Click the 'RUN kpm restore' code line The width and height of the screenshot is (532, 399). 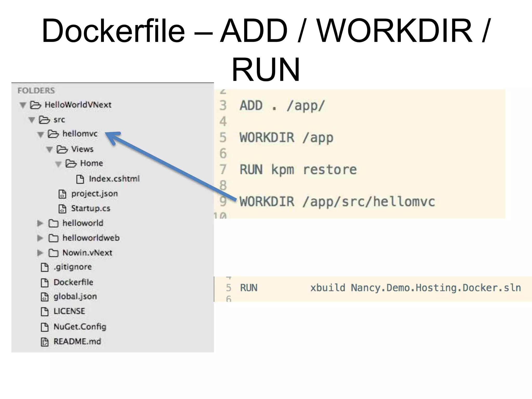click(x=298, y=170)
